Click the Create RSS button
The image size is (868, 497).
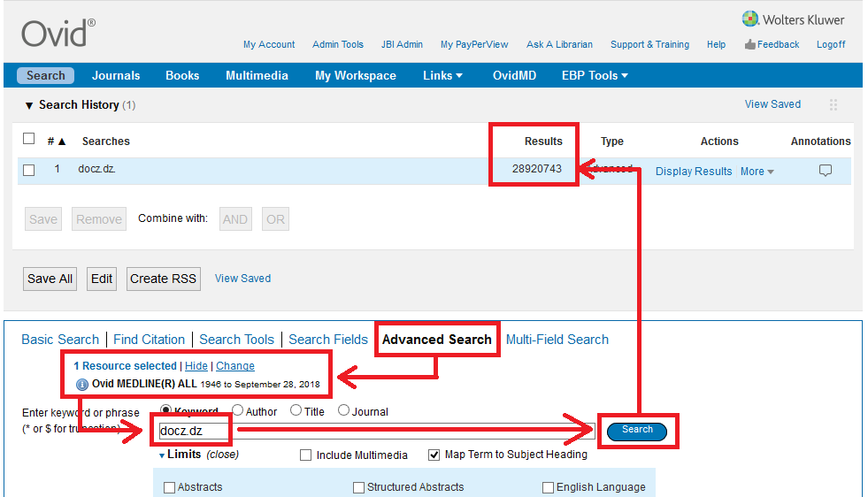(x=163, y=279)
